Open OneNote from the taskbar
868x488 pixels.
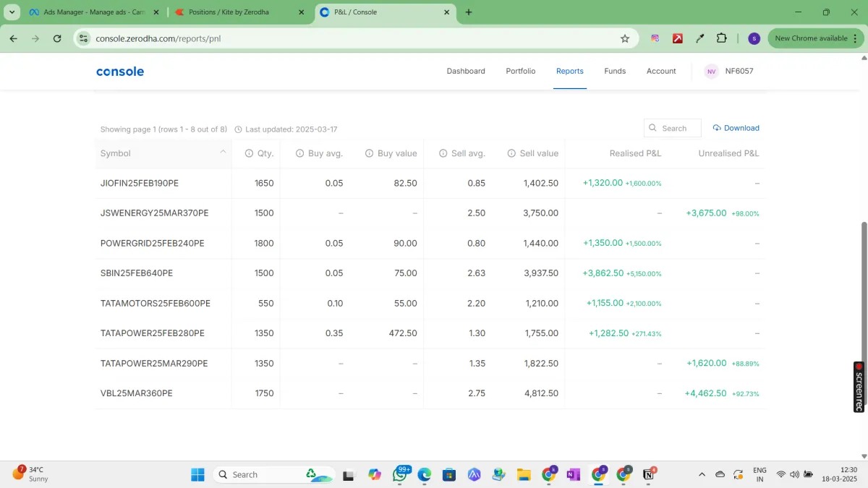(x=574, y=474)
